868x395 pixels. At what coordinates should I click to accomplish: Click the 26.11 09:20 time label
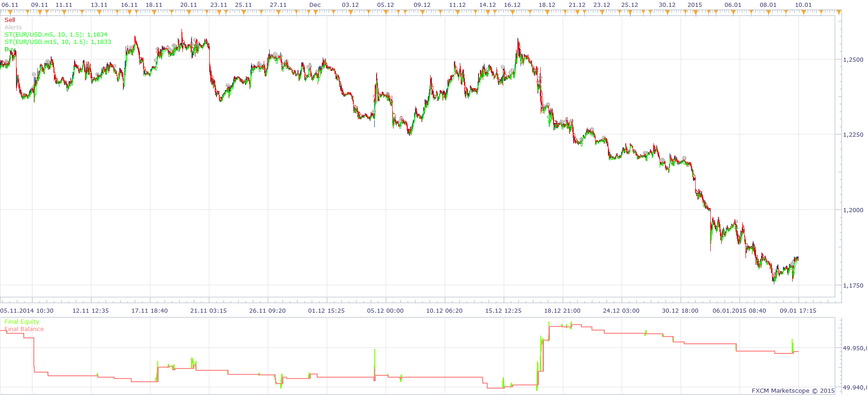click(267, 311)
